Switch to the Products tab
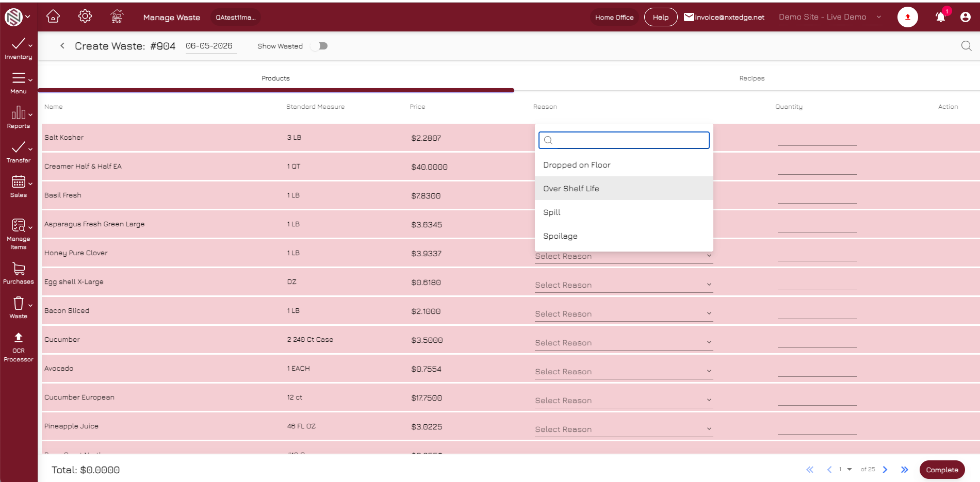Viewport: 980px width, 482px height. pos(275,78)
